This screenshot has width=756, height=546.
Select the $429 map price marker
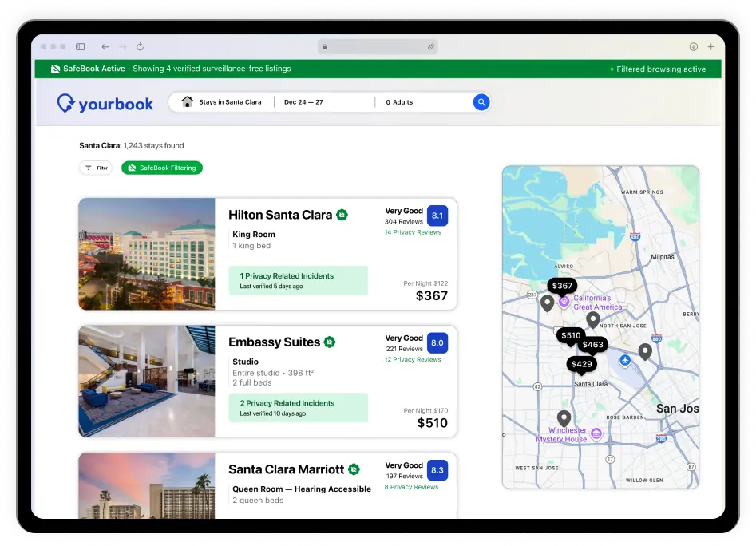click(x=581, y=364)
